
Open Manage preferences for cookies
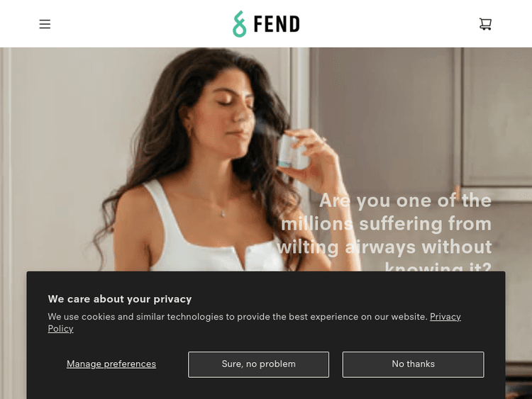(111, 364)
